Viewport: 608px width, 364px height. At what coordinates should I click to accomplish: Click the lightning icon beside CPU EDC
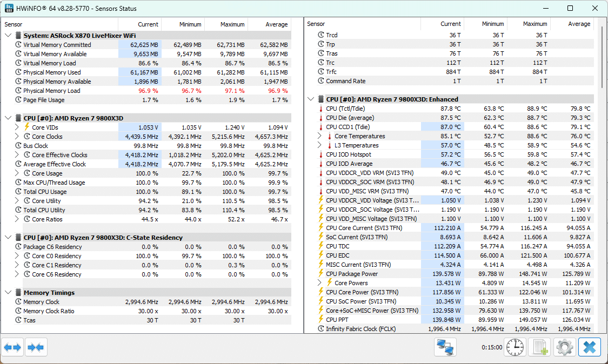tap(320, 255)
